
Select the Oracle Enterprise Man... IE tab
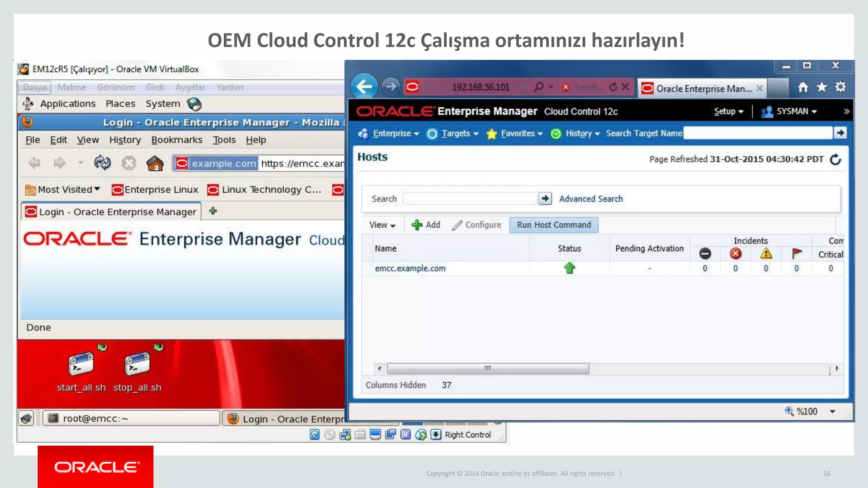(702, 88)
